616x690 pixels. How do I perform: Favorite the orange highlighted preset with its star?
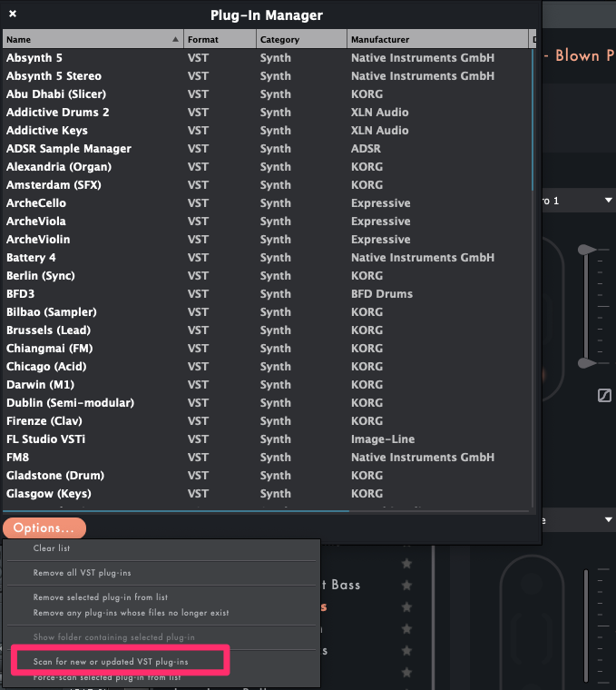tap(406, 606)
